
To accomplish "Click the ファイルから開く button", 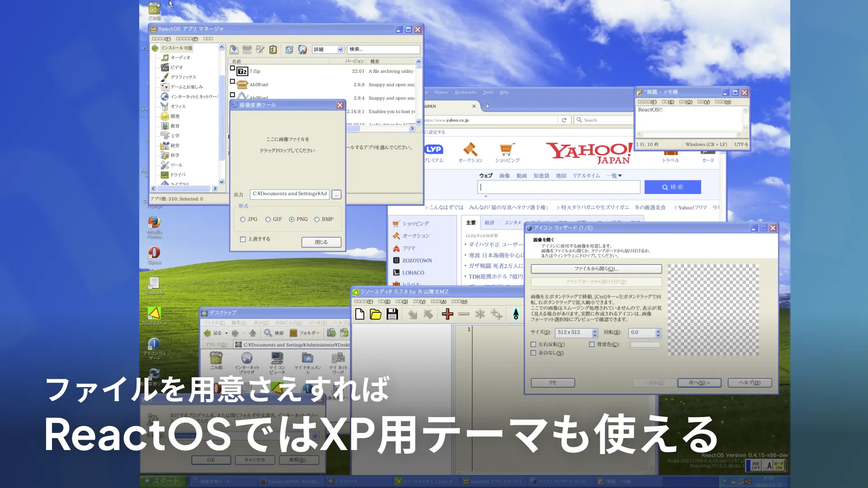I will coord(596,269).
